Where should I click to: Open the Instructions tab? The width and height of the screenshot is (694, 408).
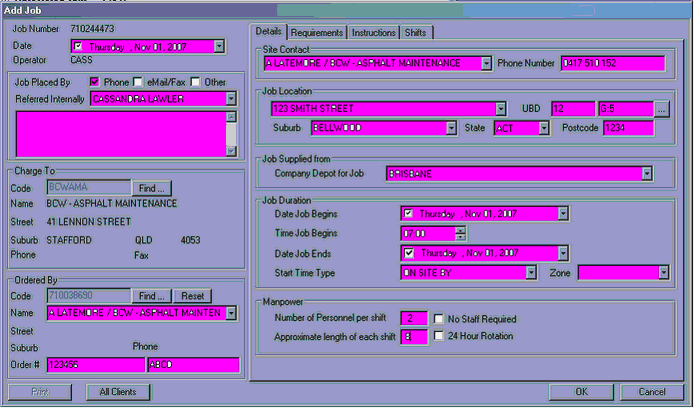374,33
